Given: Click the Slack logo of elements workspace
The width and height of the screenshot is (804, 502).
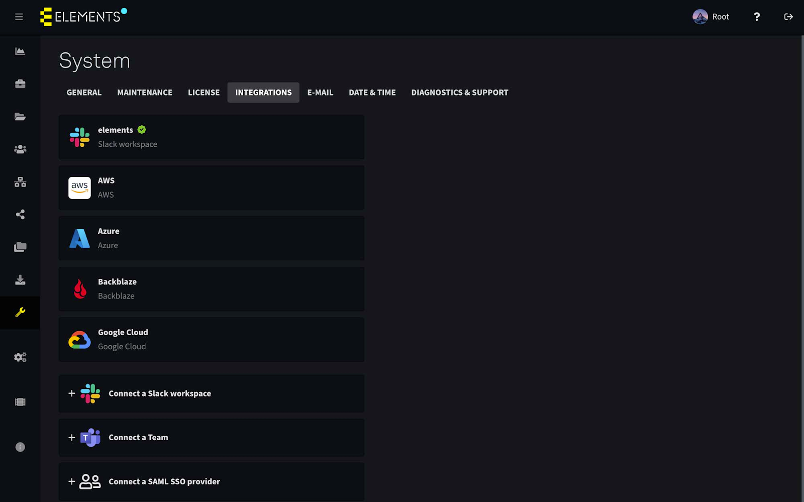Looking at the screenshot, I should pyautogui.click(x=79, y=137).
